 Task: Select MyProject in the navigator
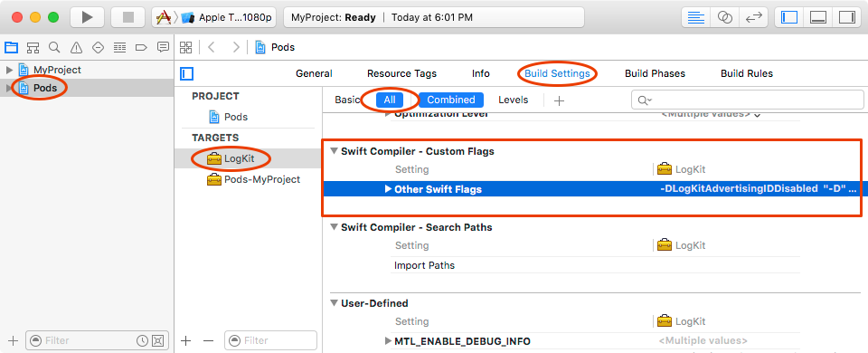(x=57, y=70)
